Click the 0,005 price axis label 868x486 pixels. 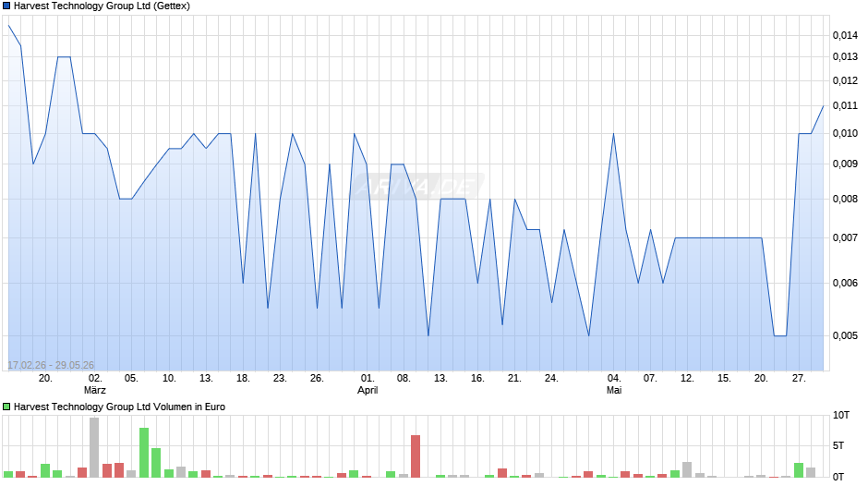pos(845,335)
